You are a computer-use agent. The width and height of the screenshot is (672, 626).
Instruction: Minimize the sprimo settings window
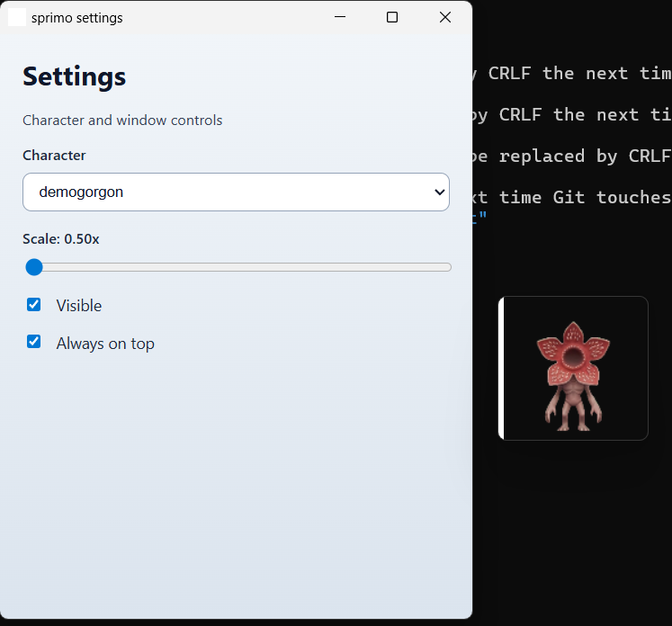[340, 17]
